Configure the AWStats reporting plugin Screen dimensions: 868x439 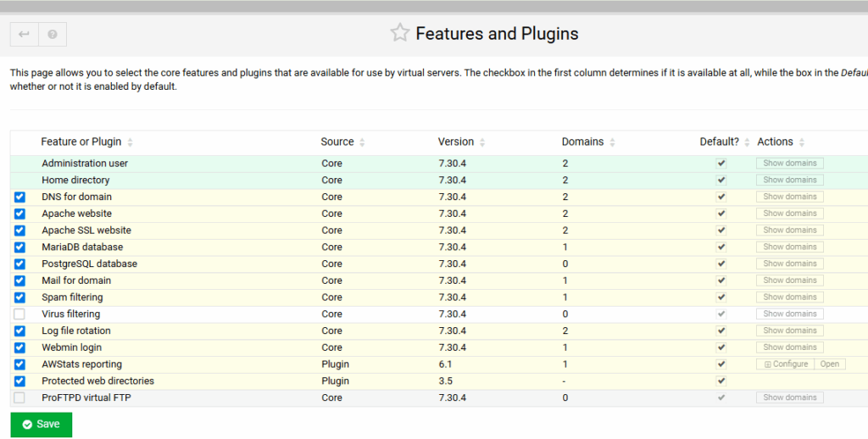pos(786,364)
